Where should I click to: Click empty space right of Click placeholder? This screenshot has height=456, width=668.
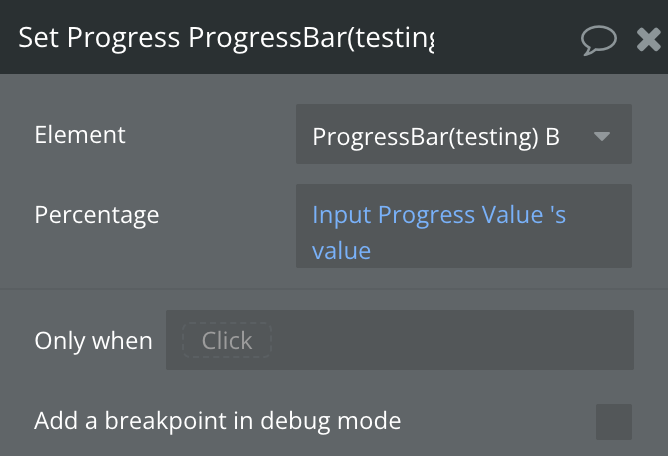(x=450, y=340)
